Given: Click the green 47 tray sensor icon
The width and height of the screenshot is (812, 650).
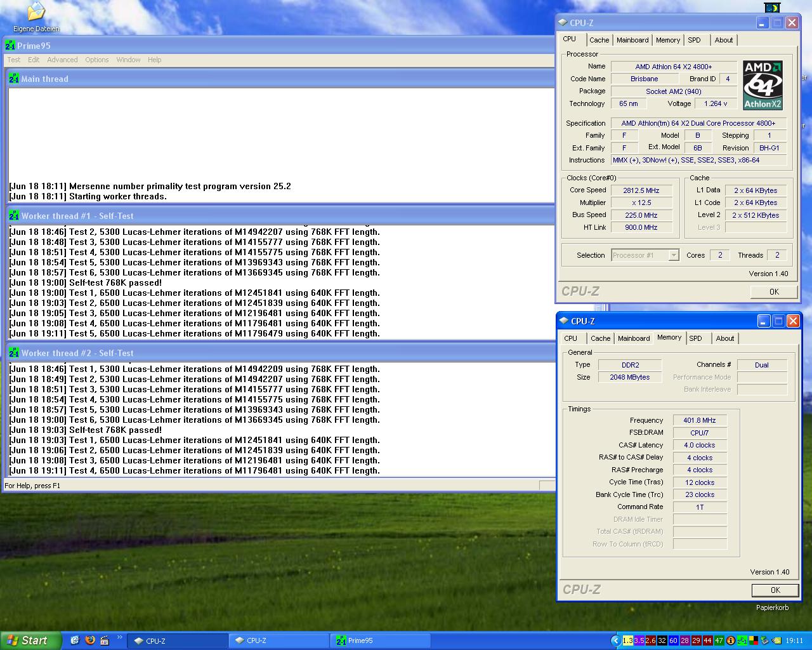Looking at the screenshot, I should pos(719,640).
